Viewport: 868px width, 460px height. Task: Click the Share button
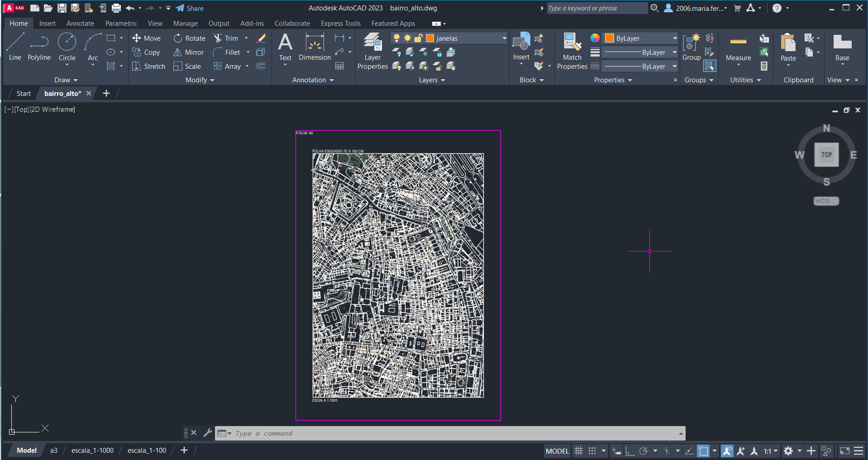[190, 8]
